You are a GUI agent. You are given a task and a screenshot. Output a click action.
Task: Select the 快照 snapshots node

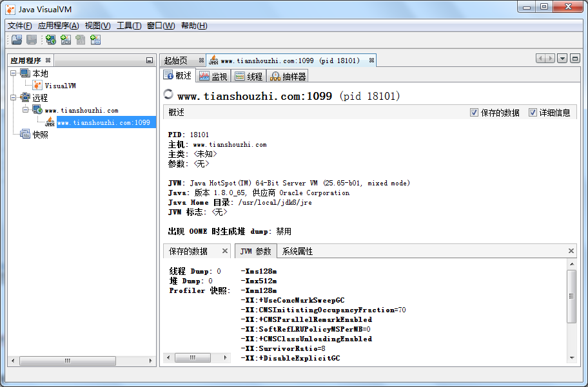coord(40,135)
